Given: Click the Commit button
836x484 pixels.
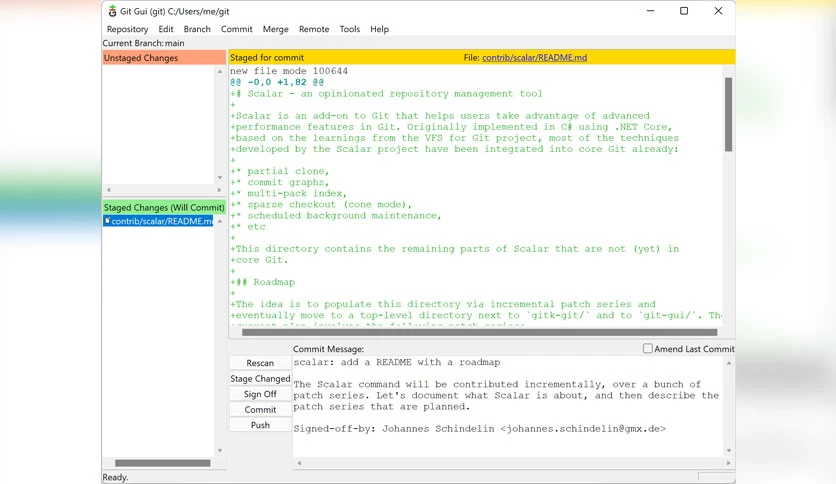Looking at the screenshot, I should (260, 409).
